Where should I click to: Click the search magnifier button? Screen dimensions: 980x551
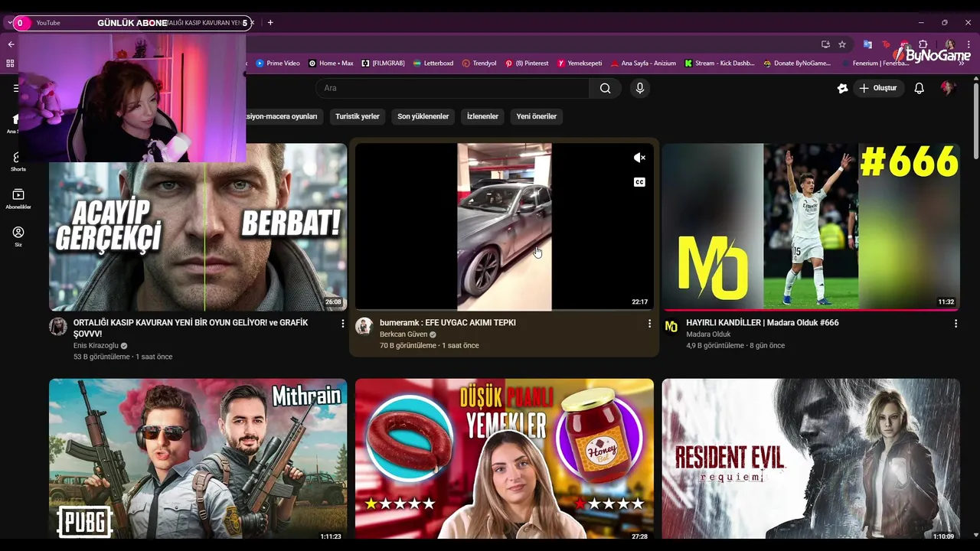pyautogui.click(x=605, y=88)
